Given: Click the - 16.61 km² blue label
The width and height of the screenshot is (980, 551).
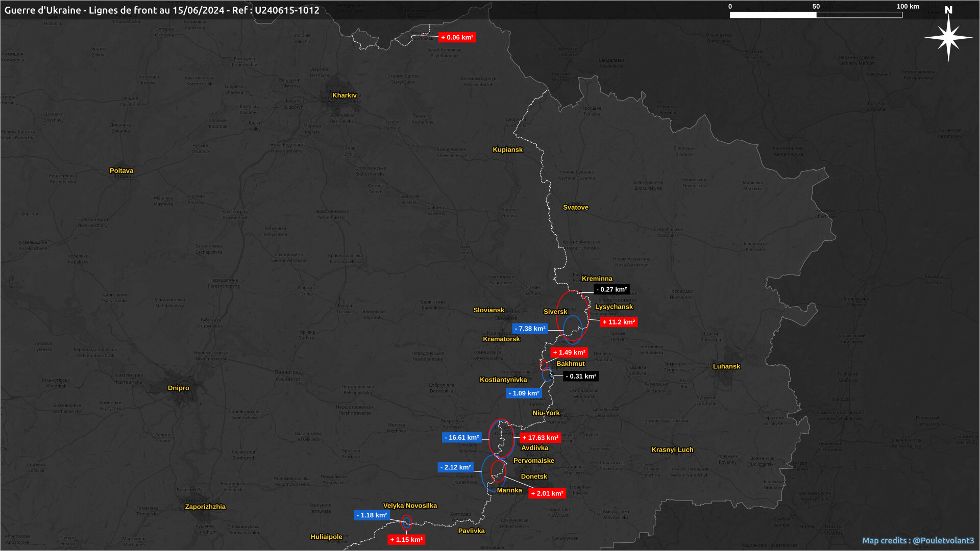Looking at the screenshot, I should 462,438.
